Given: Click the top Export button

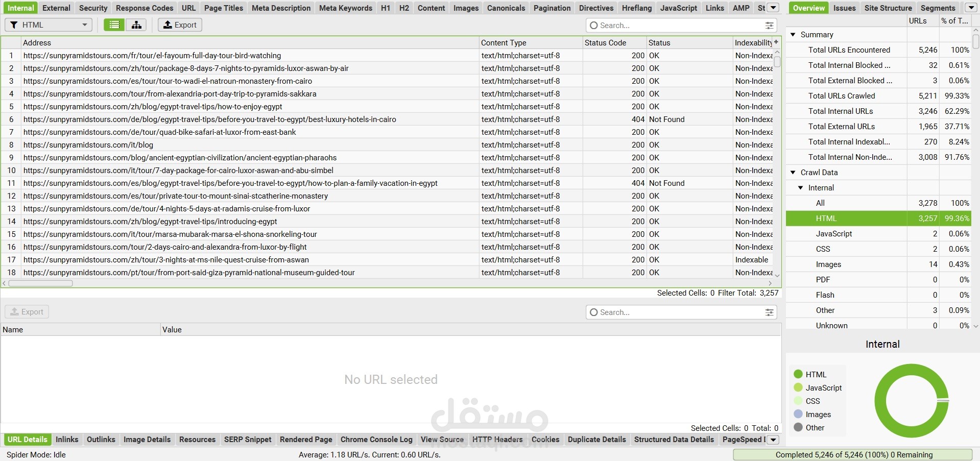Looking at the screenshot, I should point(180,25).
